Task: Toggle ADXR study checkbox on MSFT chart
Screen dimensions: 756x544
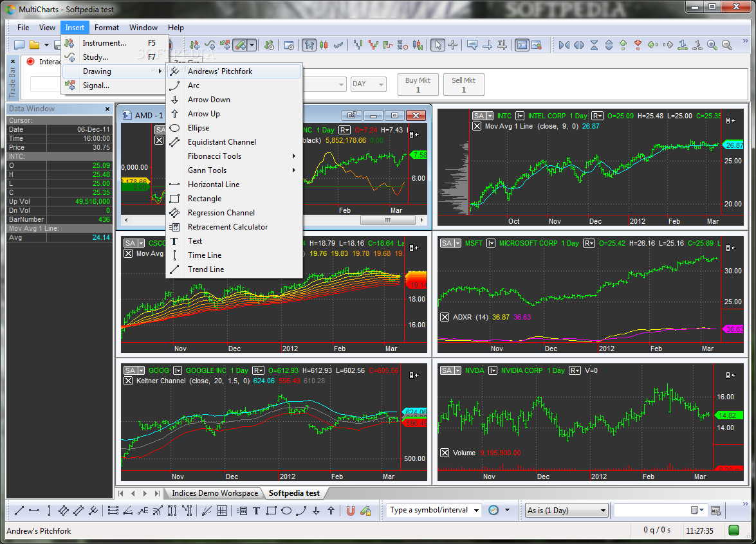Action: click(445, 317)
